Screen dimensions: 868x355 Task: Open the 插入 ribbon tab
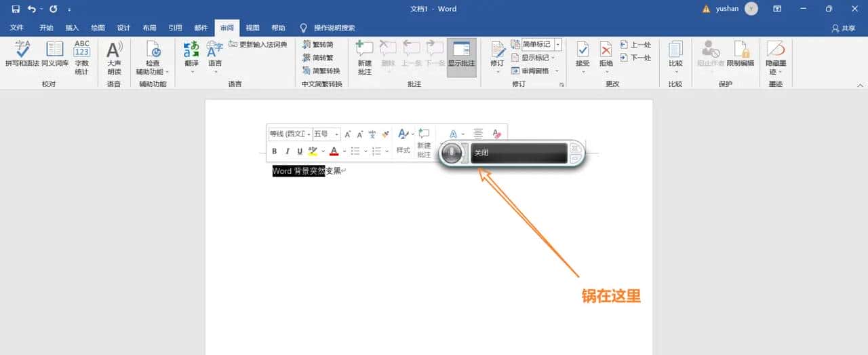pyautogui.click(x=72, y=28)
